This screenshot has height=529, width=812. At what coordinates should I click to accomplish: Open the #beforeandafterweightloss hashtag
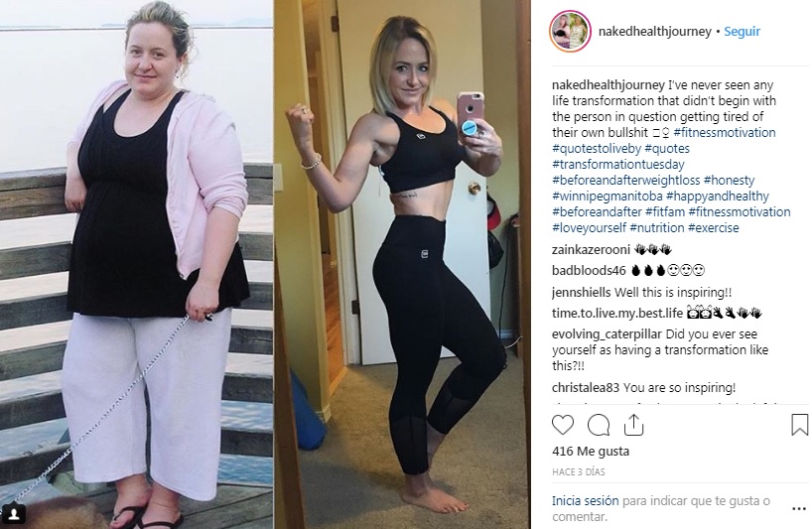pos(626,181)
